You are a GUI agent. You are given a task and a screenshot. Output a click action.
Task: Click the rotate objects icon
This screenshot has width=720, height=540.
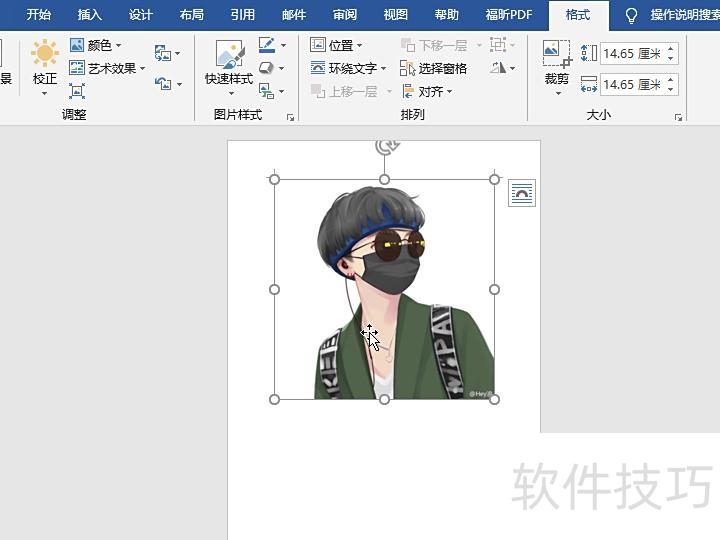499,68
